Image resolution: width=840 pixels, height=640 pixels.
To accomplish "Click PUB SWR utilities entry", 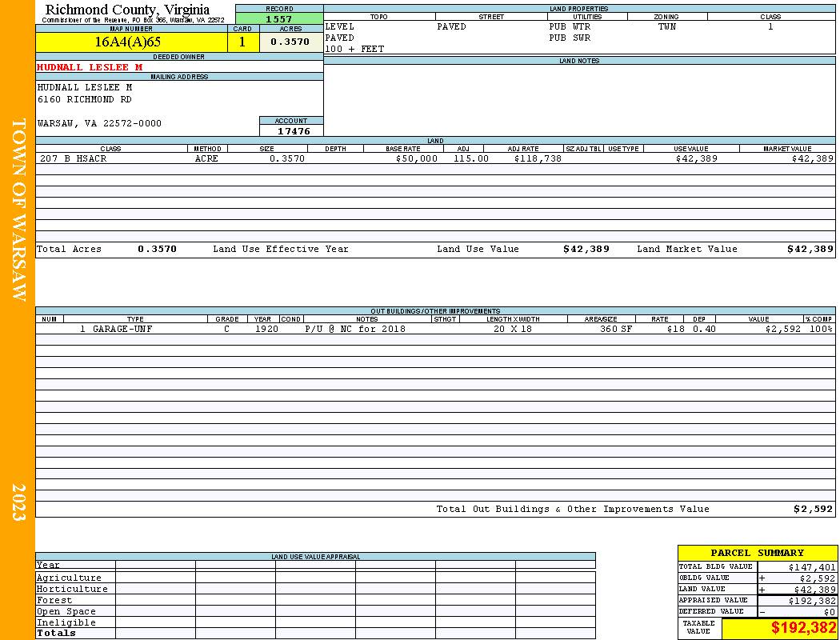I will [x=570, y=38].
